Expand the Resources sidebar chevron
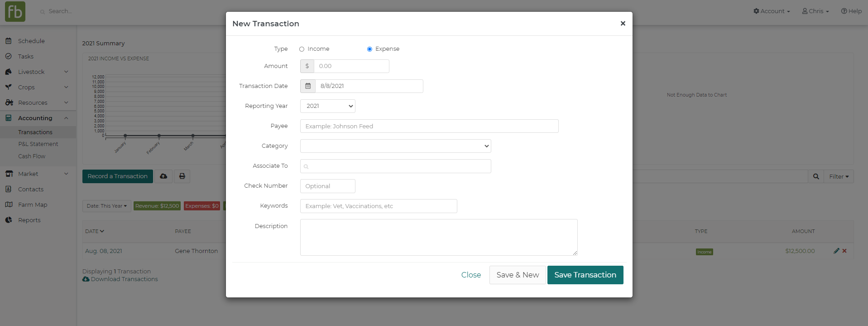Image resolution: width=868 pixels, height=326 pixels. point(66,102)
